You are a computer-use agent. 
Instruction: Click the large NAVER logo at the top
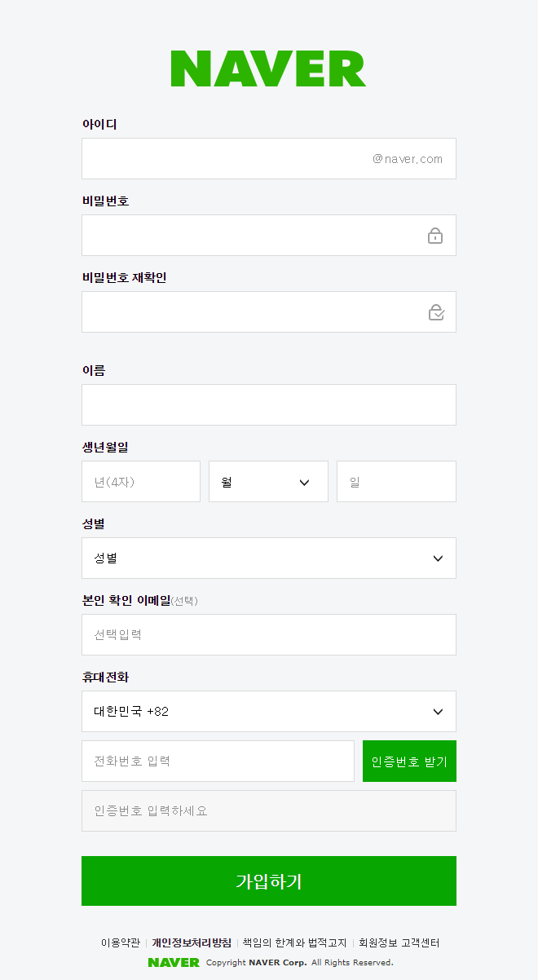pos(268,69)
